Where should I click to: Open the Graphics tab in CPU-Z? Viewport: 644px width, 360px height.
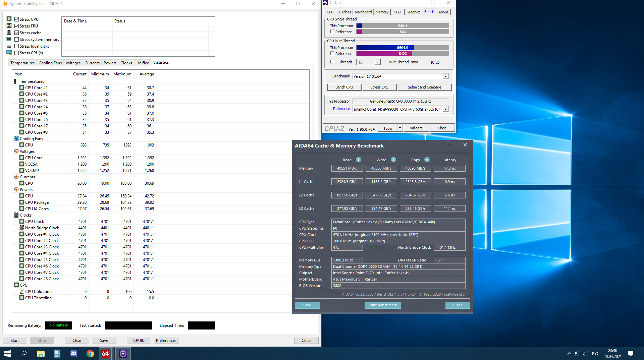click(x=413, y=12)
